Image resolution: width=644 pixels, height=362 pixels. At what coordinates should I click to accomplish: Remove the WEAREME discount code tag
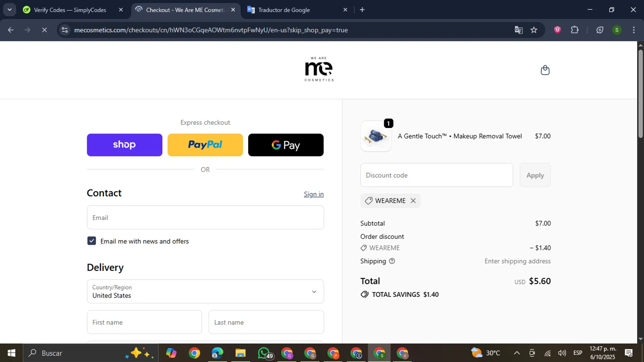(413, 201)
